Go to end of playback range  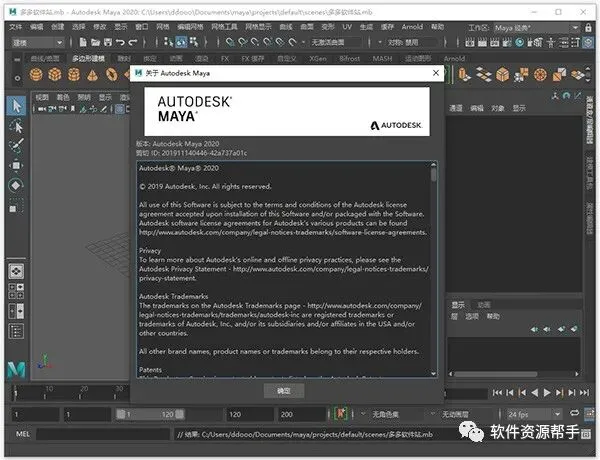coord(584,393)
